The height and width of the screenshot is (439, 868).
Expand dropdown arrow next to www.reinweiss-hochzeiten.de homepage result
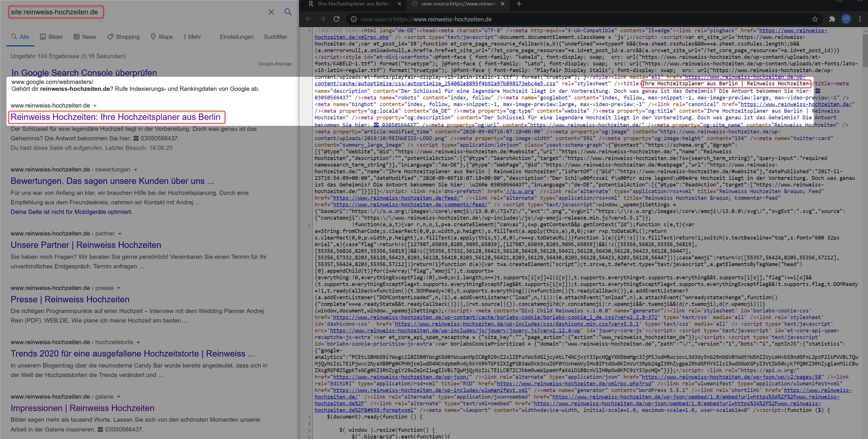click(95, 106)
